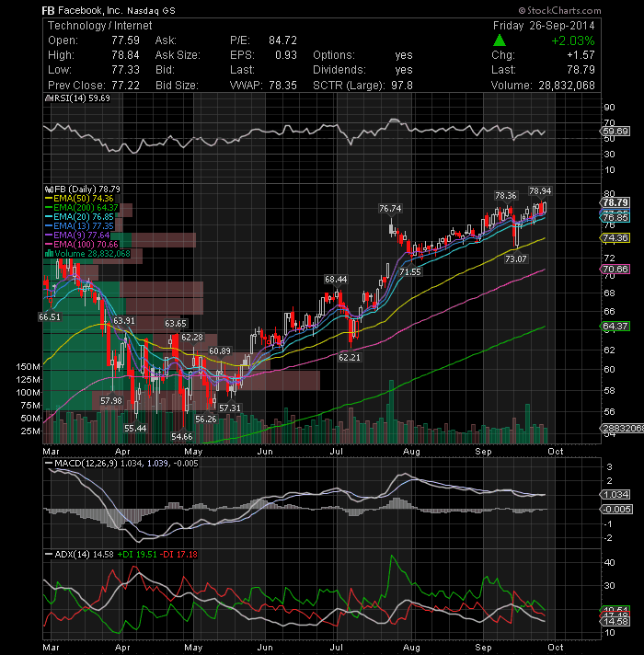Click the +2.03% percent change

(573, 40)
